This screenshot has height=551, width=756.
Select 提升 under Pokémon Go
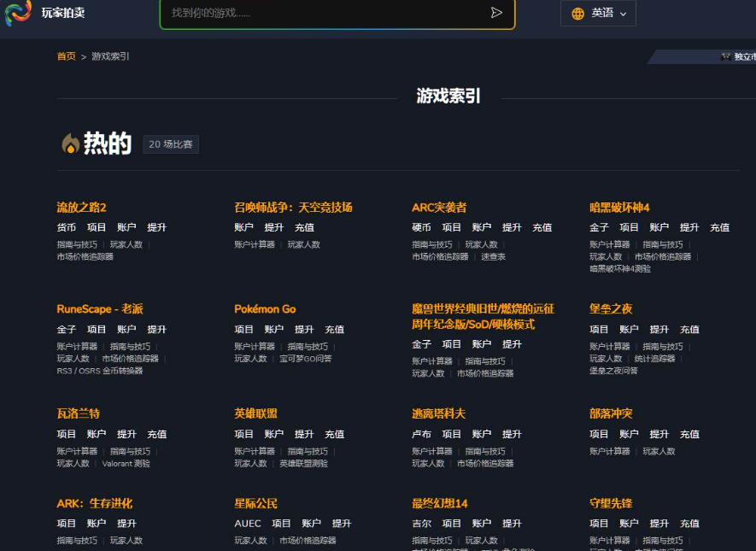pos(304,330)
